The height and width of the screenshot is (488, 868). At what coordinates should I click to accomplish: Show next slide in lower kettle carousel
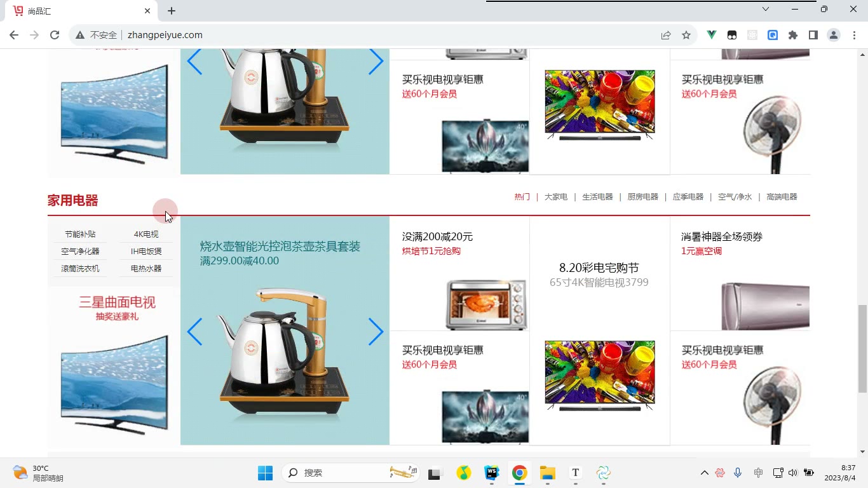[376, 332]
